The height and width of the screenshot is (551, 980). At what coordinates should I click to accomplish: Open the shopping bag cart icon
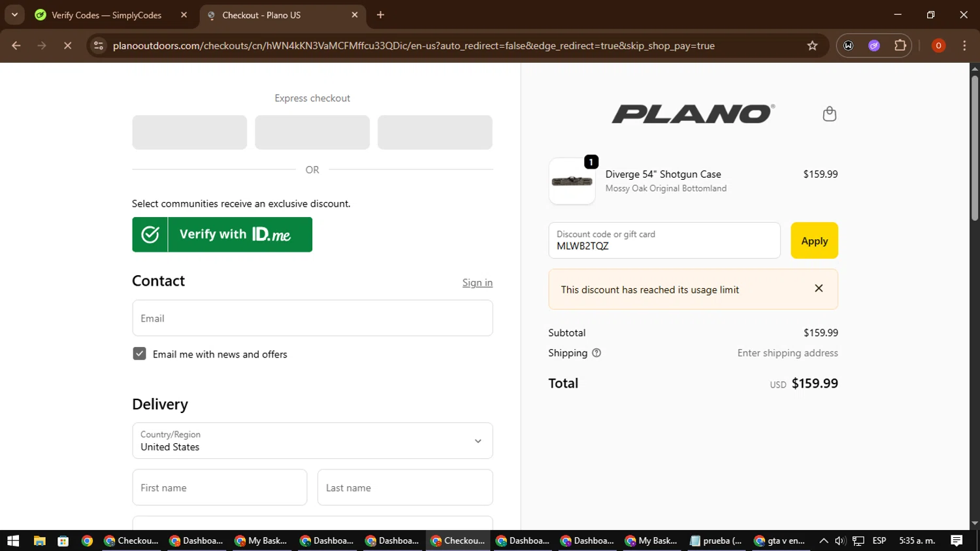click(x=829, y=114)
